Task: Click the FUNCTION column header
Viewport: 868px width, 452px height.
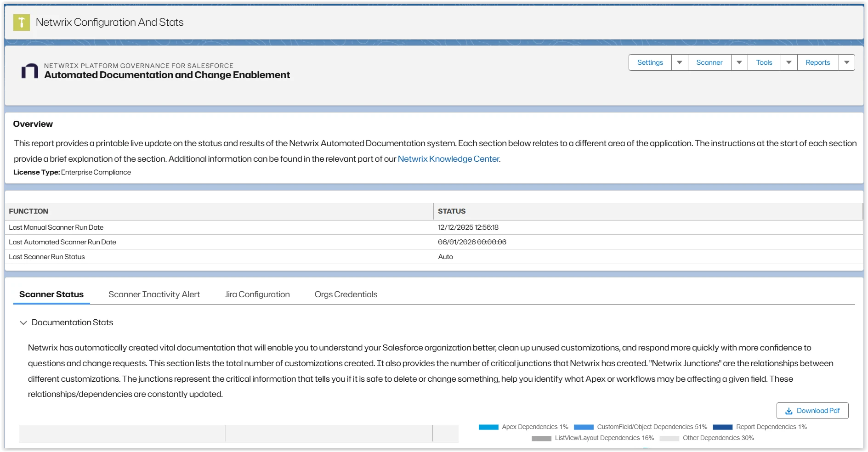Action: (28, 211)
